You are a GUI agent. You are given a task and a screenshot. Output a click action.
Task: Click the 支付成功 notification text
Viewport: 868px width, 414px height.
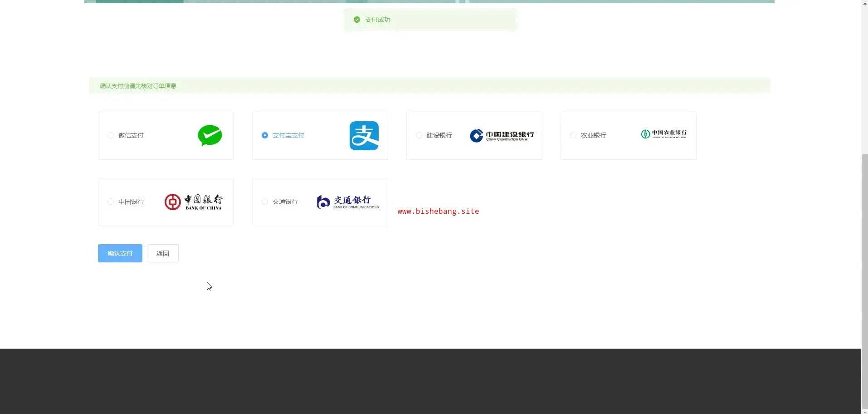click(x=378, y=20)
